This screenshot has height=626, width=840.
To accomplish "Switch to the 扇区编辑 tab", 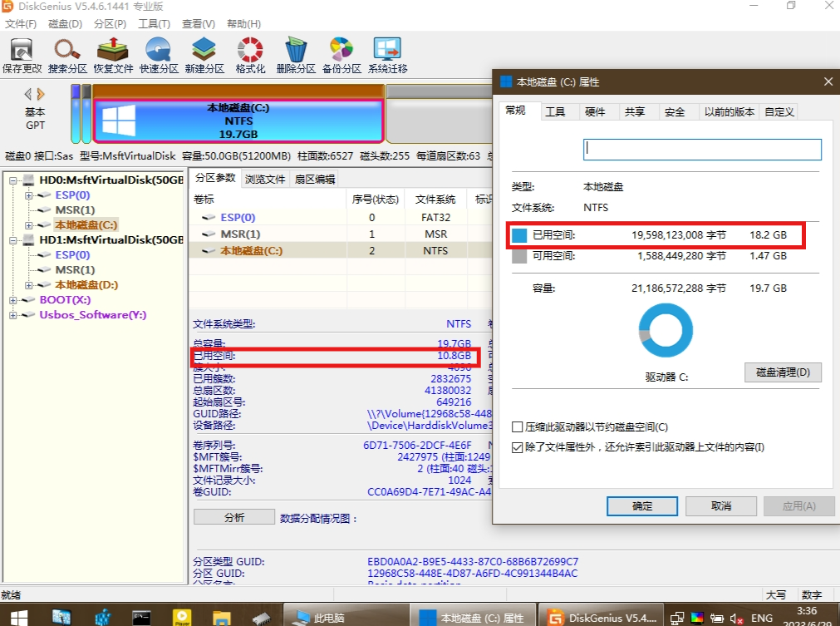I will [x=315, y=179].
